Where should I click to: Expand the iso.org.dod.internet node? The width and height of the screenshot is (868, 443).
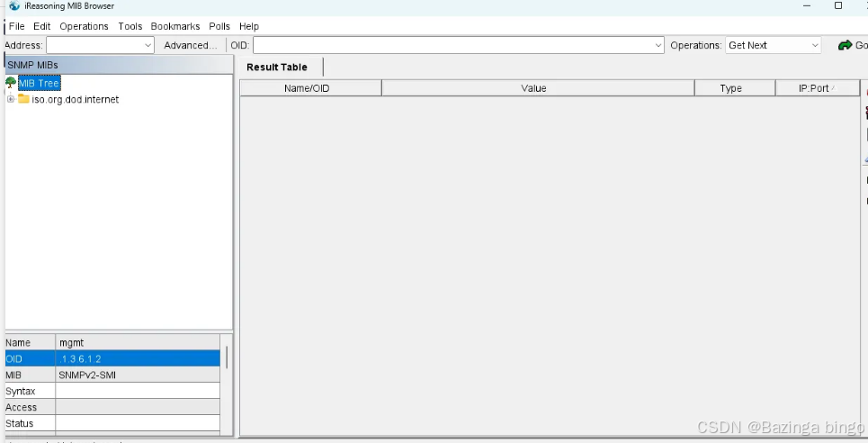11,99
